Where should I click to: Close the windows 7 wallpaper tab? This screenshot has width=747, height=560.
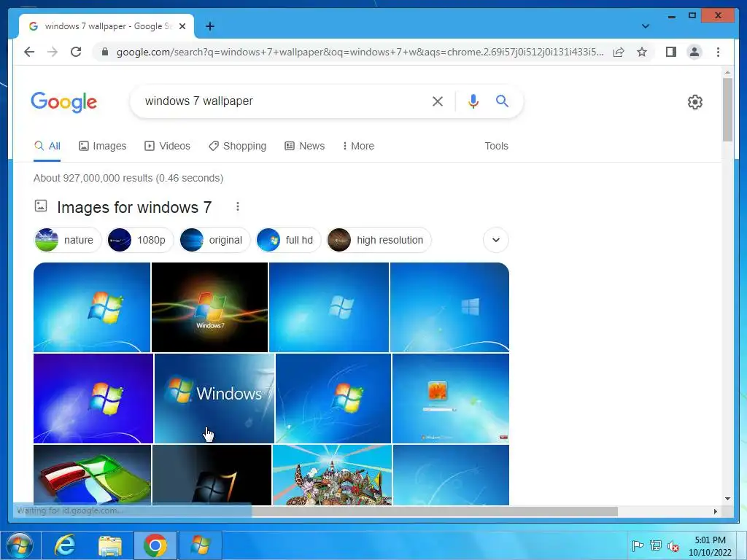tap(182, 26)
